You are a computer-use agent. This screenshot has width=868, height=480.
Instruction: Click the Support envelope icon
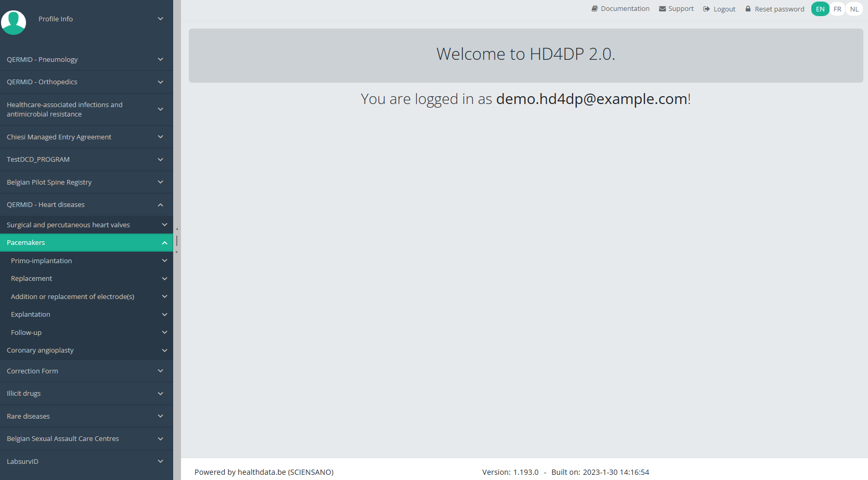tap(662, 9)
